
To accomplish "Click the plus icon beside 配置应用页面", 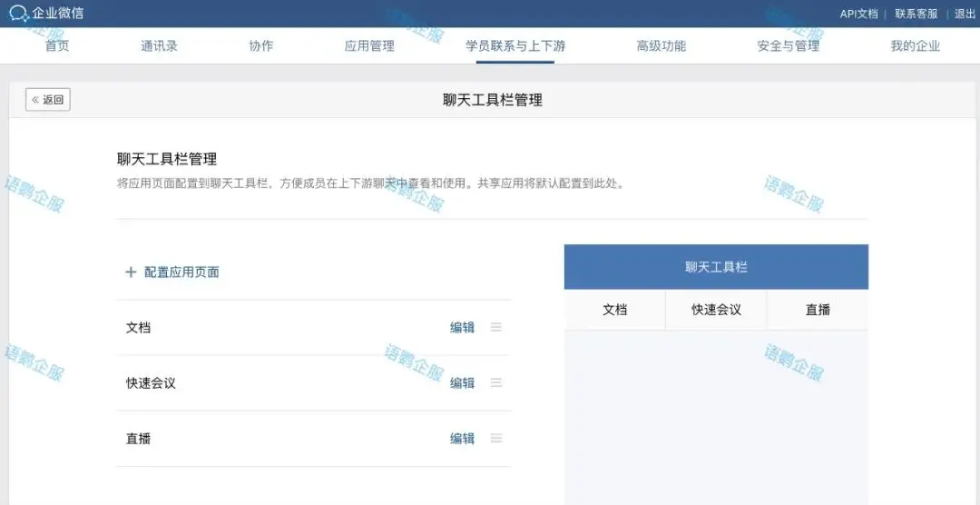I will (x=131, y=272).
